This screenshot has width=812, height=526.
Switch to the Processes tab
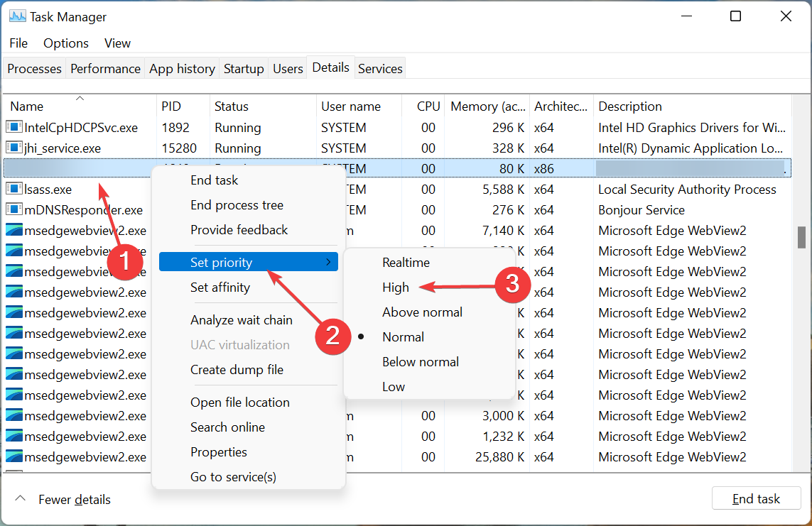tap(34, 68)
